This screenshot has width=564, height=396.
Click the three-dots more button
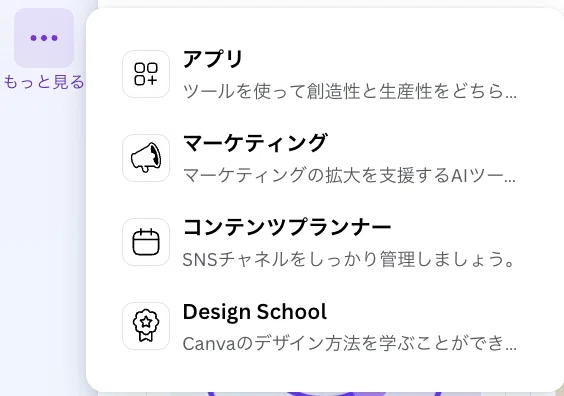click(44, 38)
